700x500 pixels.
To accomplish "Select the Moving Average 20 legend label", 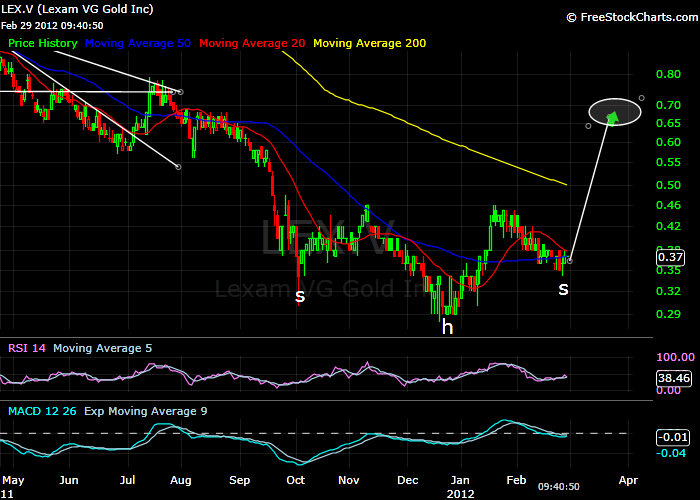I will (252, 43).
